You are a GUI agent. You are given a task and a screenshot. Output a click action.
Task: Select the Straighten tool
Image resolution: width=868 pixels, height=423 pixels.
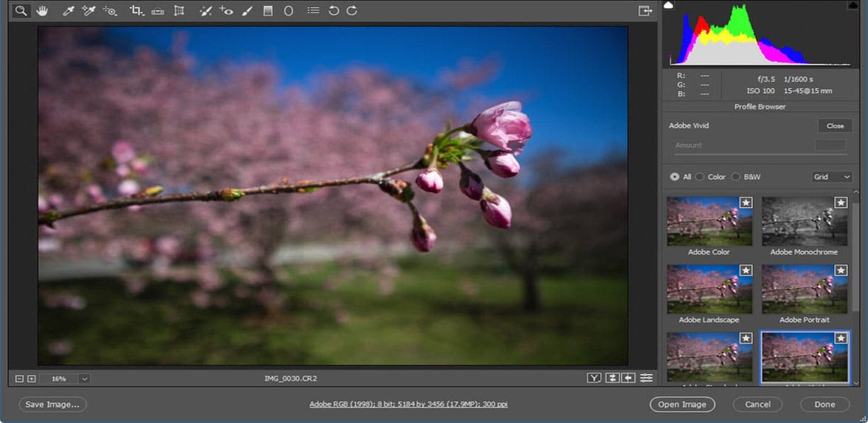click(158, 10)
